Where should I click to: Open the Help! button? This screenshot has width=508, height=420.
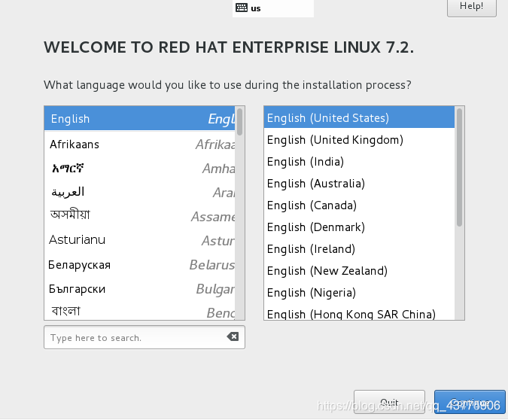(x=472, y=7)
